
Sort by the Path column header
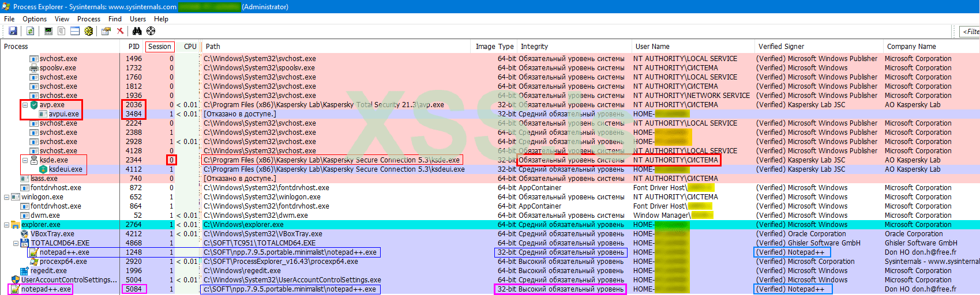[337, 47]
